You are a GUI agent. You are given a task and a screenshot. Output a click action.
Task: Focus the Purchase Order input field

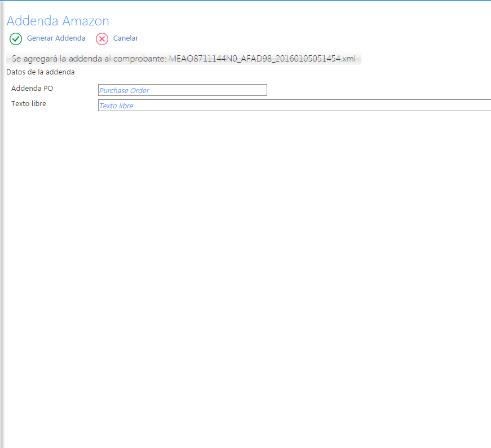tap(183, 90)
